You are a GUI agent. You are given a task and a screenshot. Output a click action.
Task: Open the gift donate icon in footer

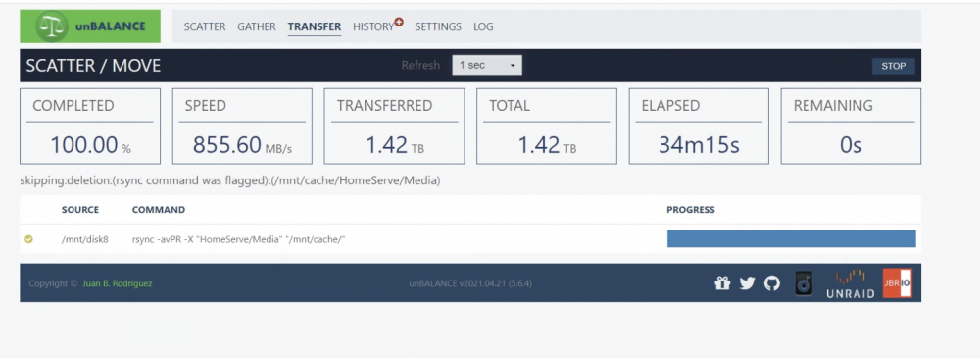tap(722, 283)
